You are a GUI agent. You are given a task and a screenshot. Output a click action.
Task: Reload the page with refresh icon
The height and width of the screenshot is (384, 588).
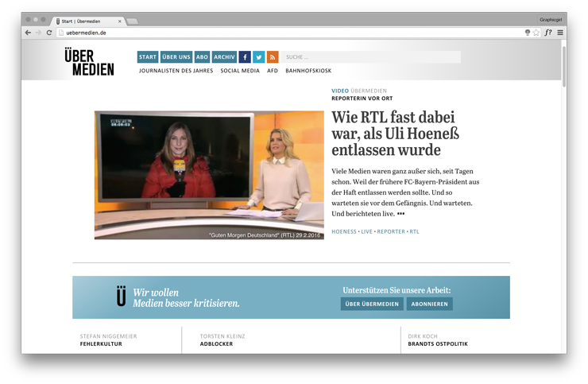48,33
